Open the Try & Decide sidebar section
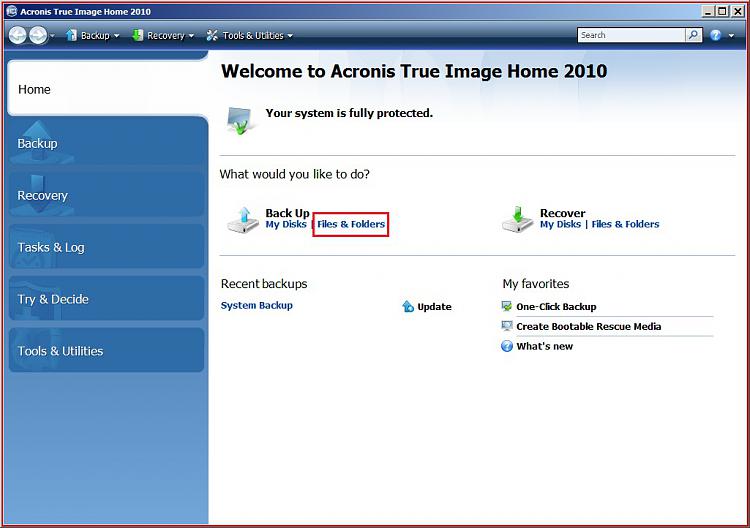Image resolution: width=750 pixels, height=528 pixels. coord(106,299)
